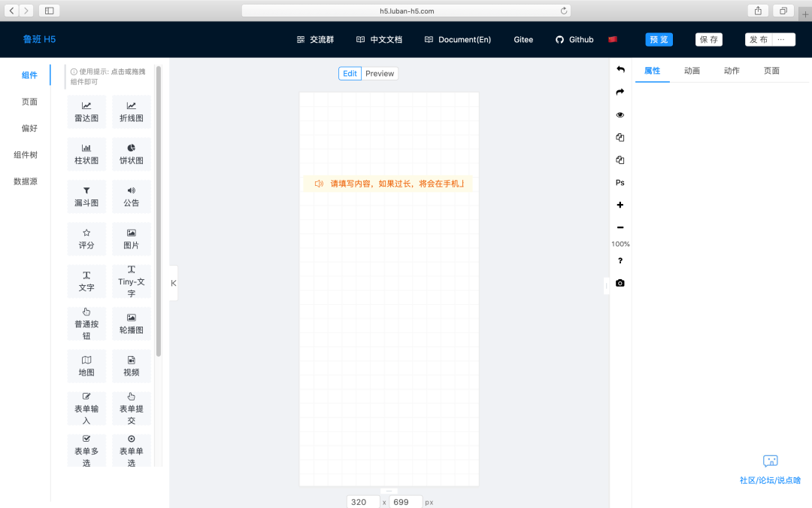Switch the canvas back to Edit mode
Viewport: 812px width, 508px height.
coord(349,73)
